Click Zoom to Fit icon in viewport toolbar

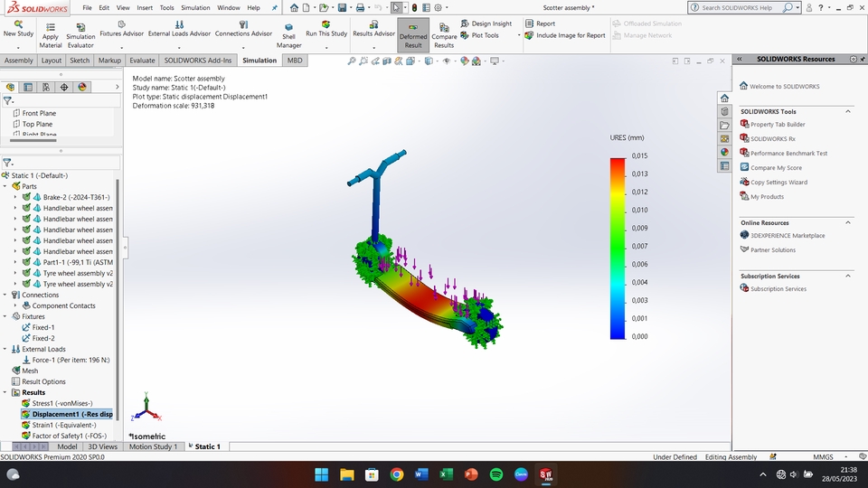(x=351, y=61)
